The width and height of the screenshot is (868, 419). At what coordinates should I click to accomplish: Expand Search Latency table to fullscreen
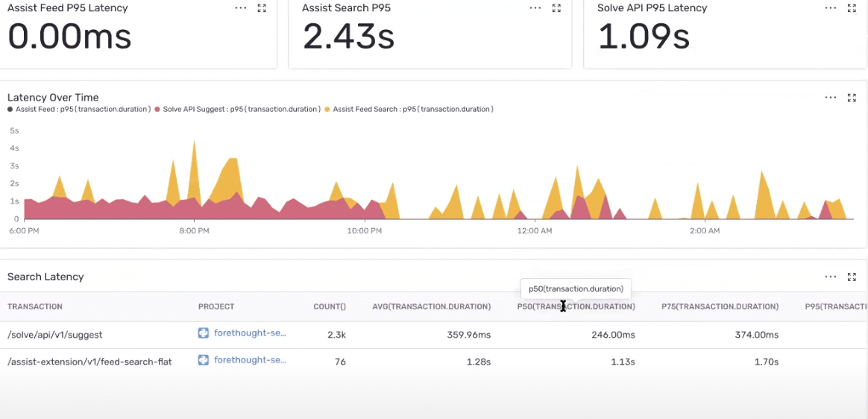click(x=852, y=277)
